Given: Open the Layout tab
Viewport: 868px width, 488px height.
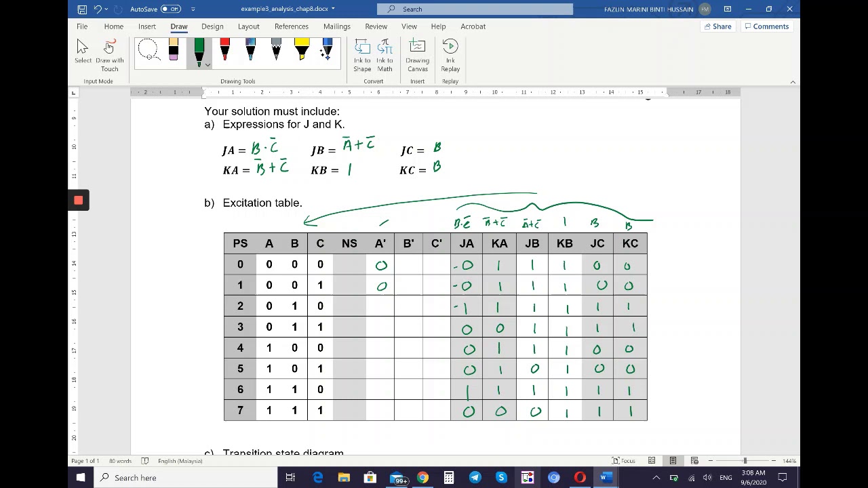Looking at the screenshot, I should coord(248,26).
